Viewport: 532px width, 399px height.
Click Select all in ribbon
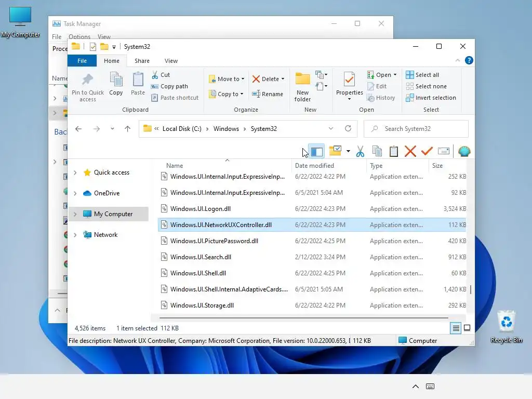coord(422,75)
